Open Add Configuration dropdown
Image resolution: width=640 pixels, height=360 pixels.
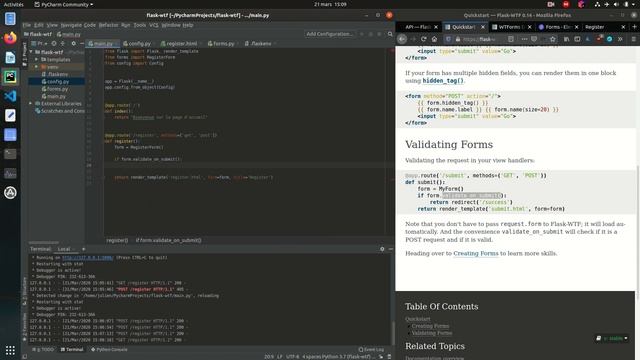[330, 34]
